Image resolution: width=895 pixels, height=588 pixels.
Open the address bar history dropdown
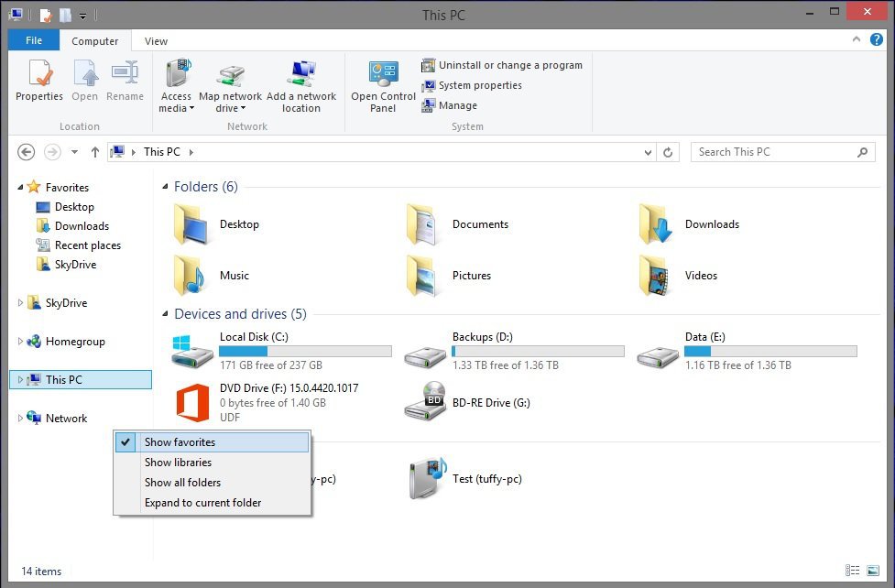pos(648,152)
